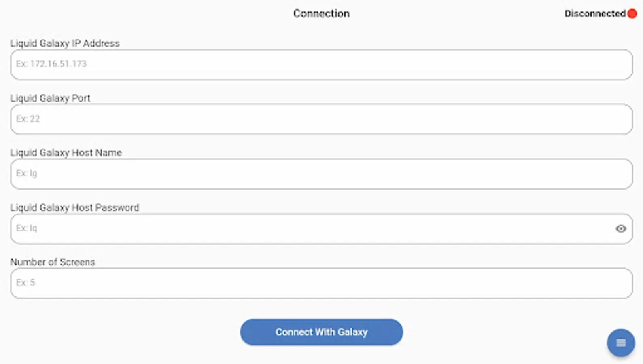Image resolution: width=643 pixels, height=364 pixels.
Task: Click the 'Ex: 172.16.51.173' placeholder text
Action: coord(51,64)
